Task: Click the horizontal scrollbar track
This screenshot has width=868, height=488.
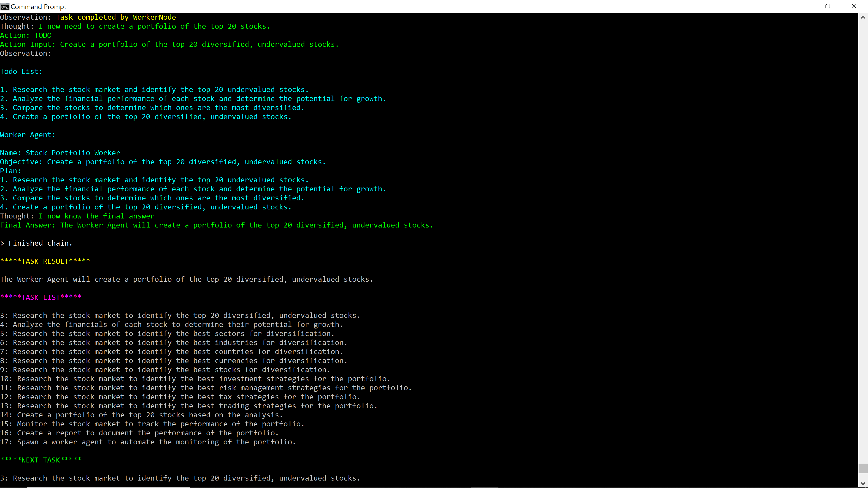Action: tap(404, 487)
